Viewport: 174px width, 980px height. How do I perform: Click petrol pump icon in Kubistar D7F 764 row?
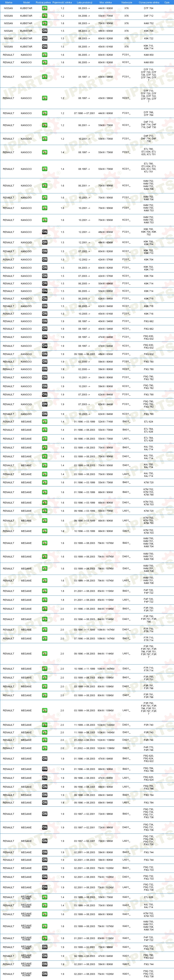[x=45, y=8]
